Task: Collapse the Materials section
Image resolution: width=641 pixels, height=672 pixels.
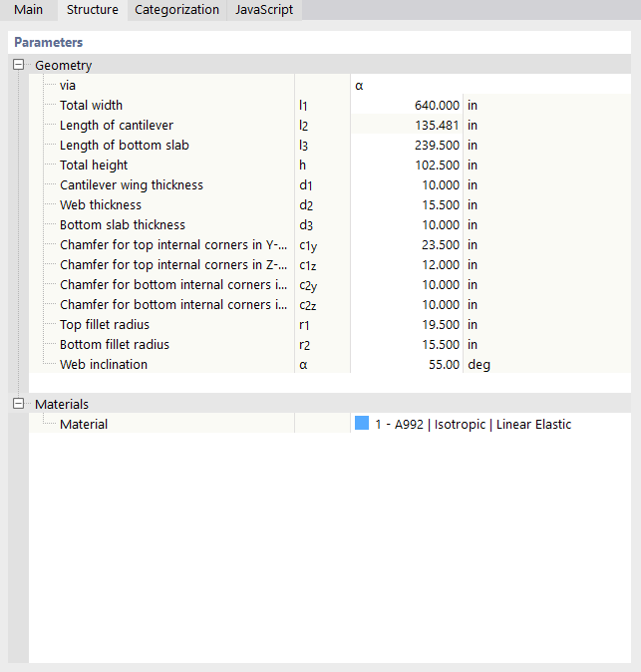Action: (18, 404)
